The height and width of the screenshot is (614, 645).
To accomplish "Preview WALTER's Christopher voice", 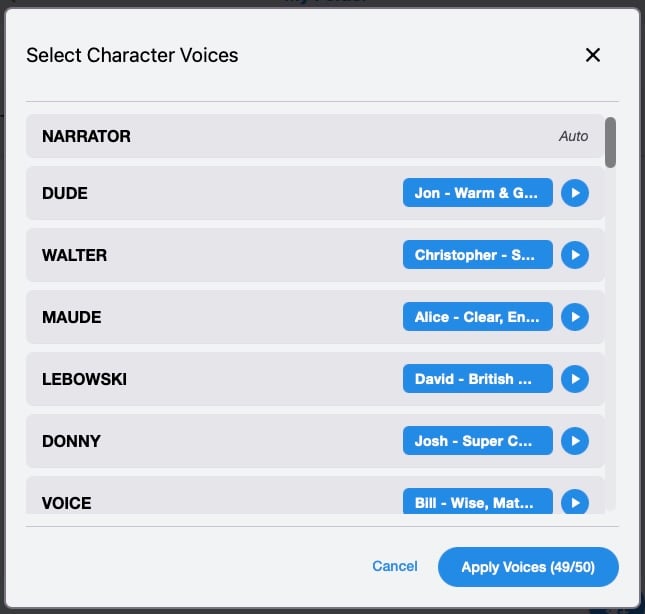I will pyautogui.click(x=574, y=255).
